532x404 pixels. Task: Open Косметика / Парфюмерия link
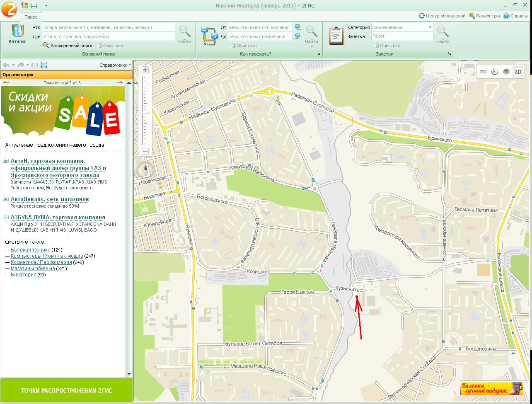pos(41,262)
